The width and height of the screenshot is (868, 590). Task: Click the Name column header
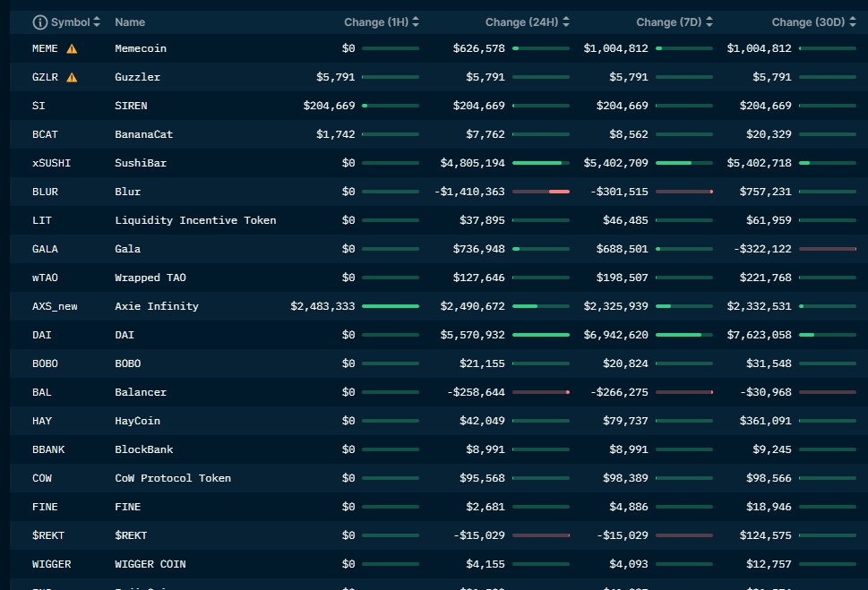(130, 22)
